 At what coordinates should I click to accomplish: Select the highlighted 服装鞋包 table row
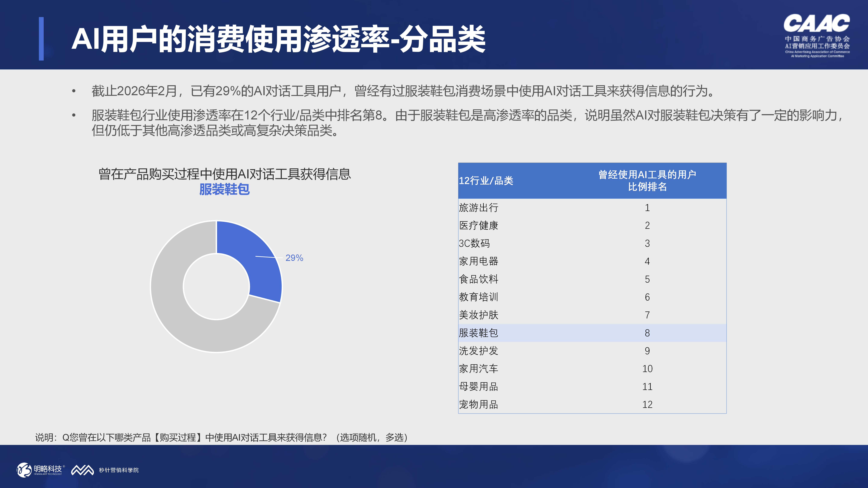592,333
